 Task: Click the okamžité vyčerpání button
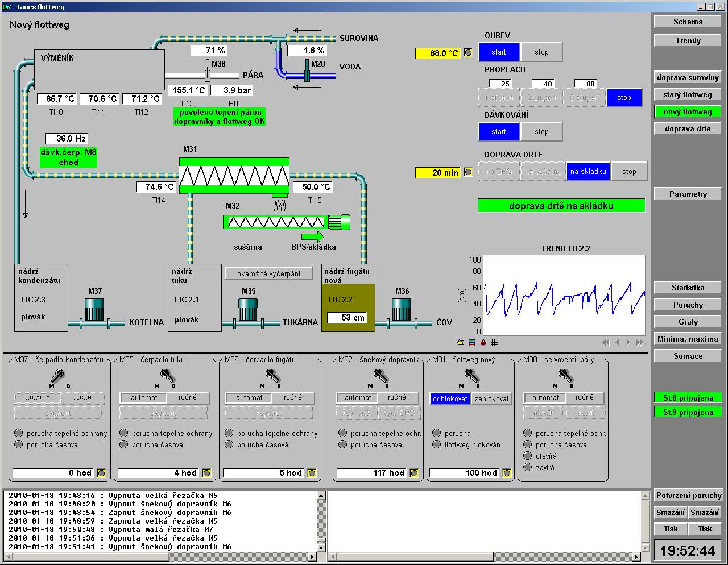click(x=268, y=274)
